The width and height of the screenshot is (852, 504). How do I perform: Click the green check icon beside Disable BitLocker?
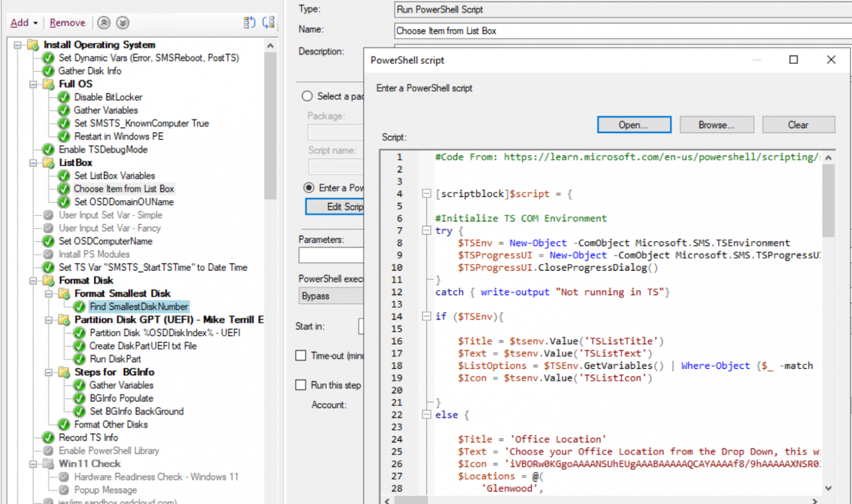[x=63, y=97]
